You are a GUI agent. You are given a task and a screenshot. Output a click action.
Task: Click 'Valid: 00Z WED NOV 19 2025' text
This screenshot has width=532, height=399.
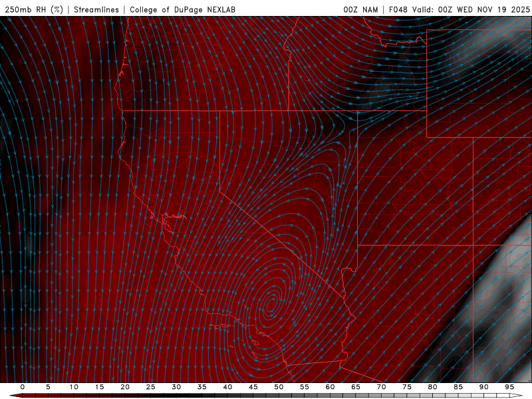pyautogui.click(x=471, y=9)
